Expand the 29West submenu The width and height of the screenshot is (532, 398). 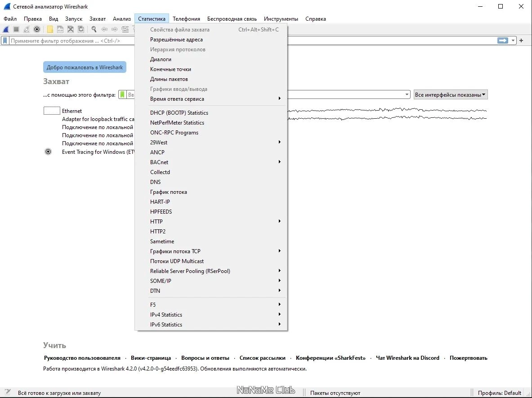coord(211,142)
